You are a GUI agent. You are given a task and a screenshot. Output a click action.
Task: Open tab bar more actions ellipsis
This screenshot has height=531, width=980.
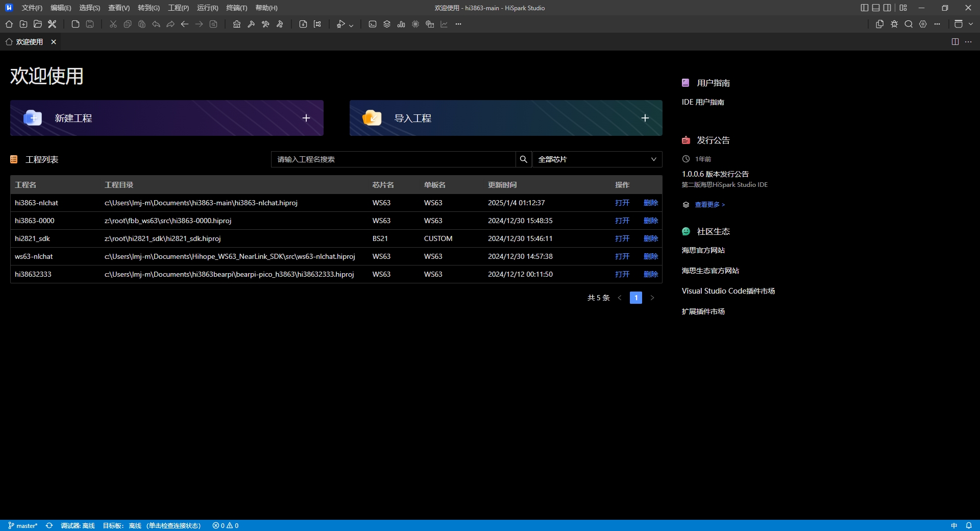point(968,42)
